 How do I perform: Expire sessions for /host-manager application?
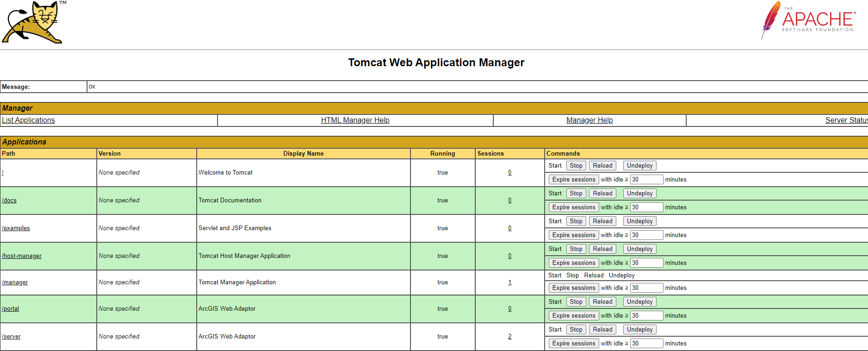pyautogui.click(x=574, y=263)
